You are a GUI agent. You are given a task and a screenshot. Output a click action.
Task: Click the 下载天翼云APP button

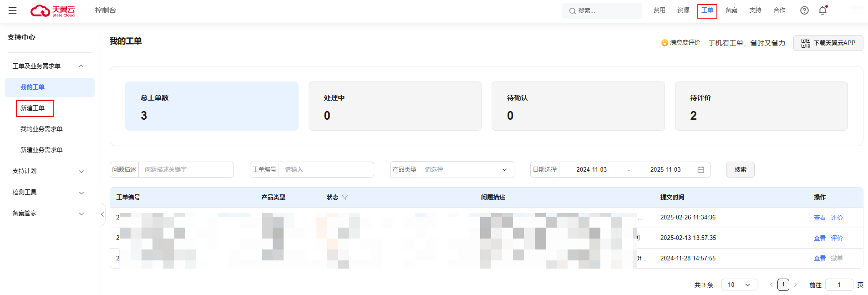tap(828, 43)
